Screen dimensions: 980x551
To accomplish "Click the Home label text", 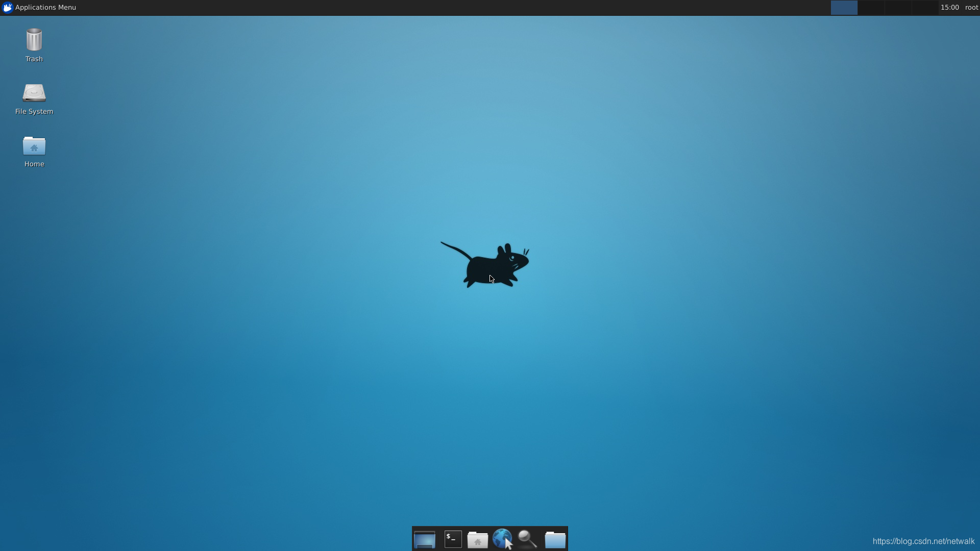I will 34,164.
